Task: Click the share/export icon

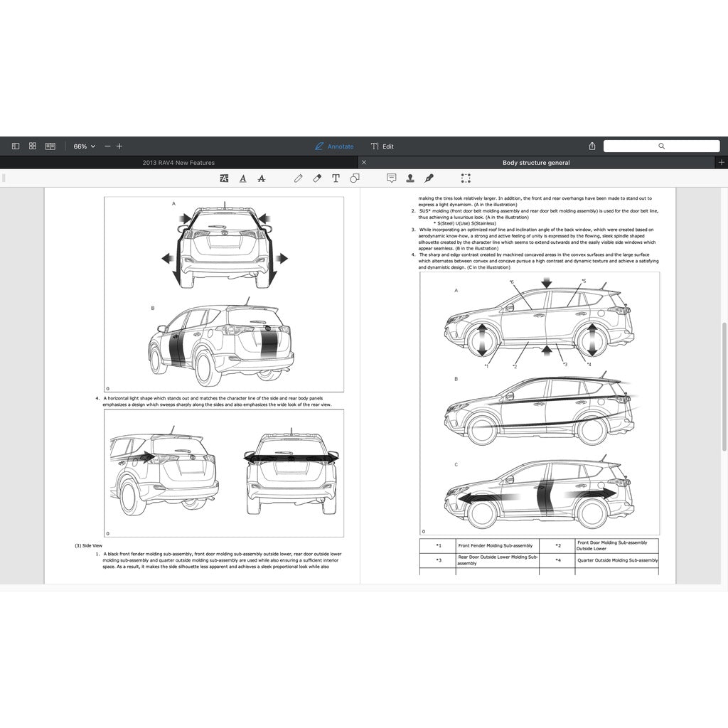Action: (592, 146)
